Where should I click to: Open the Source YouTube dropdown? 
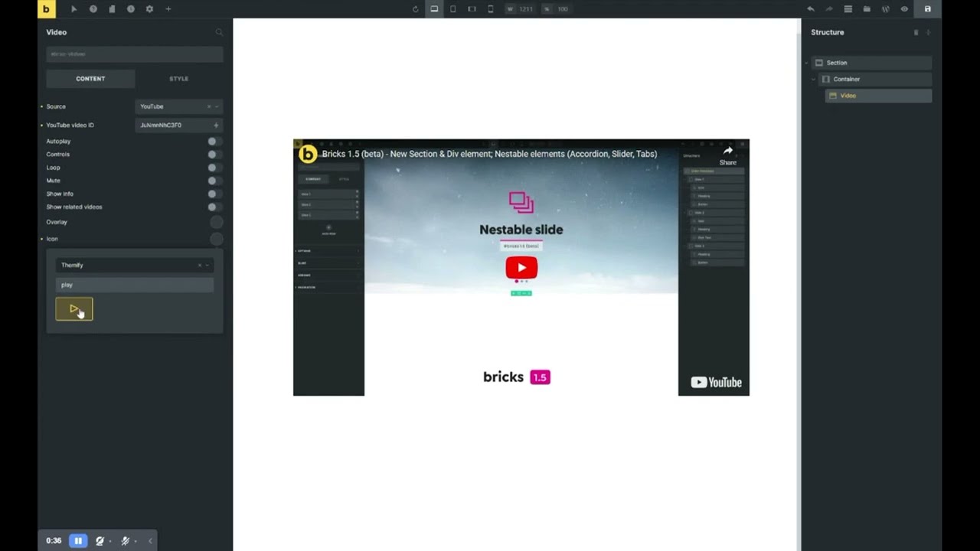pos(179,106)
